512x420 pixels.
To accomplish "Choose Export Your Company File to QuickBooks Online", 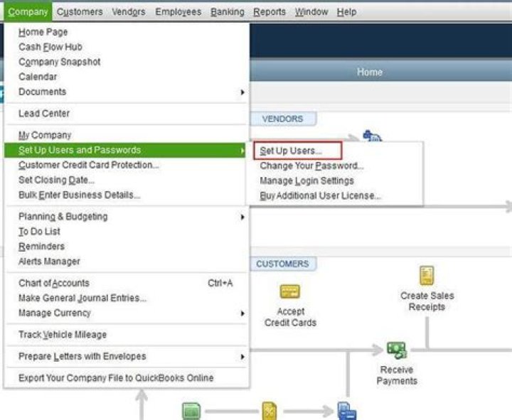I will pyautogui.click(x=126, y=378).
